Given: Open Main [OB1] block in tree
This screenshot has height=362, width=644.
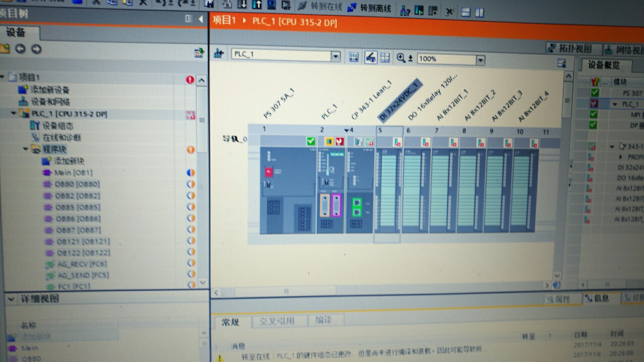Looking at the screenshot, I should (73, 173).
